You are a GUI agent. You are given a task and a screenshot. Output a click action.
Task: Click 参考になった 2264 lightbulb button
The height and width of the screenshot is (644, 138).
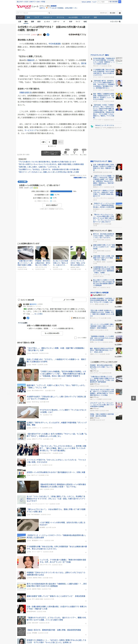point(78,318)
